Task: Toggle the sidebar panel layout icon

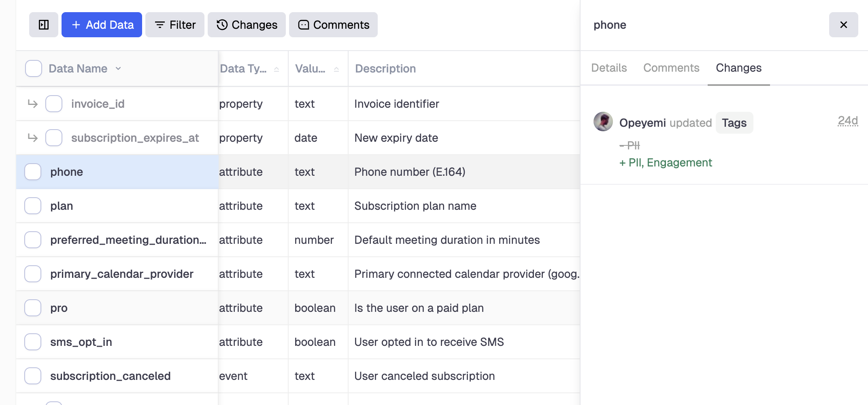Action: pyautogui.click(x=44, y=25)
